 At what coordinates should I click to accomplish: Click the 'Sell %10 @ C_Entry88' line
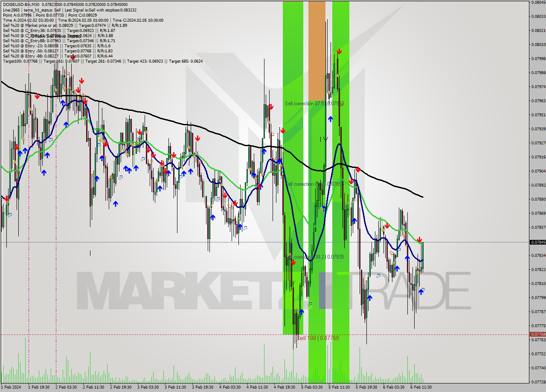pyautogui.click(x=59, y=40)
